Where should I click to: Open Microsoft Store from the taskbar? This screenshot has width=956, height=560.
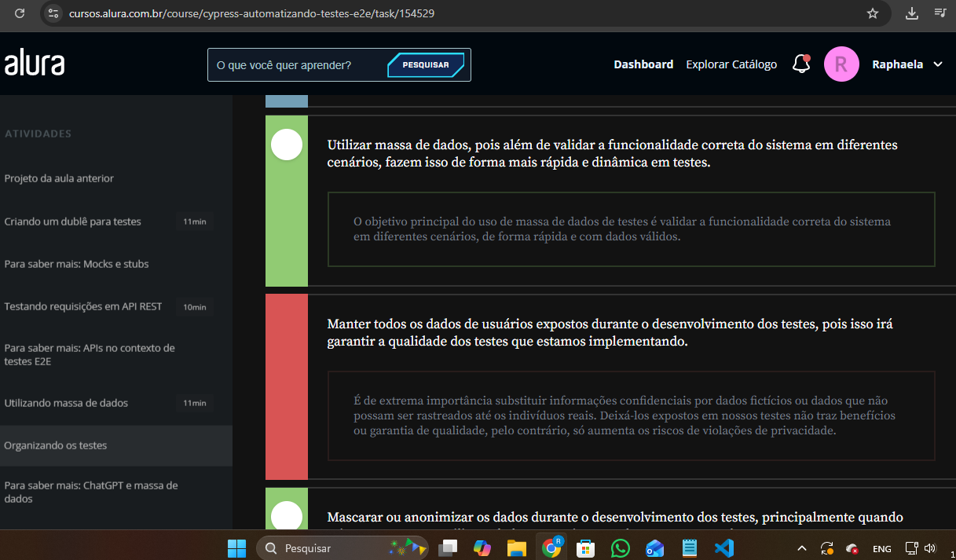point(585,547)
